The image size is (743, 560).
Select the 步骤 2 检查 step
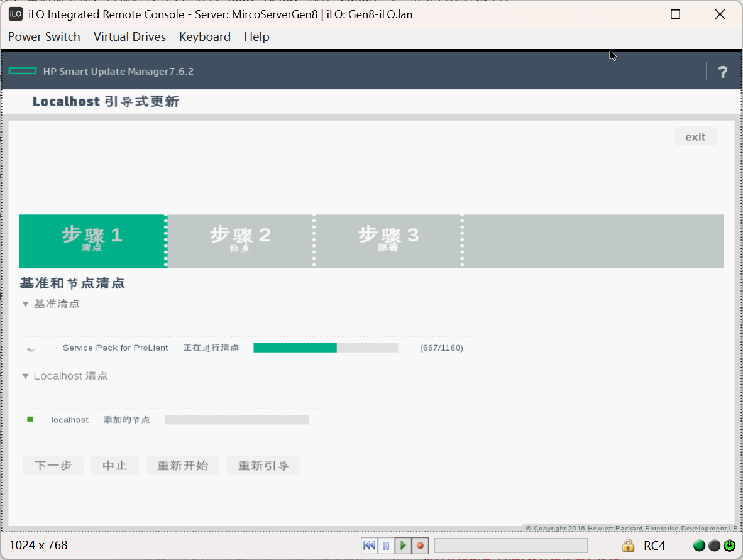tap(240, 241)
